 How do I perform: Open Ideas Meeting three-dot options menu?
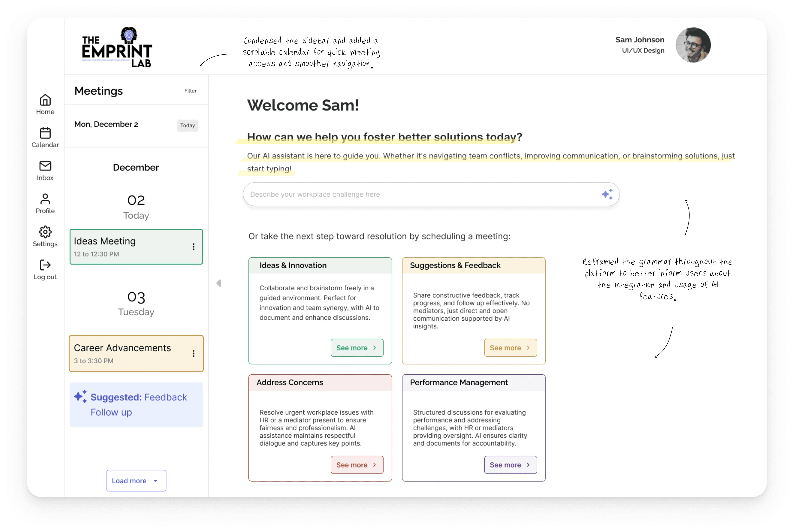pyautogui.click(x=193, y=247)
